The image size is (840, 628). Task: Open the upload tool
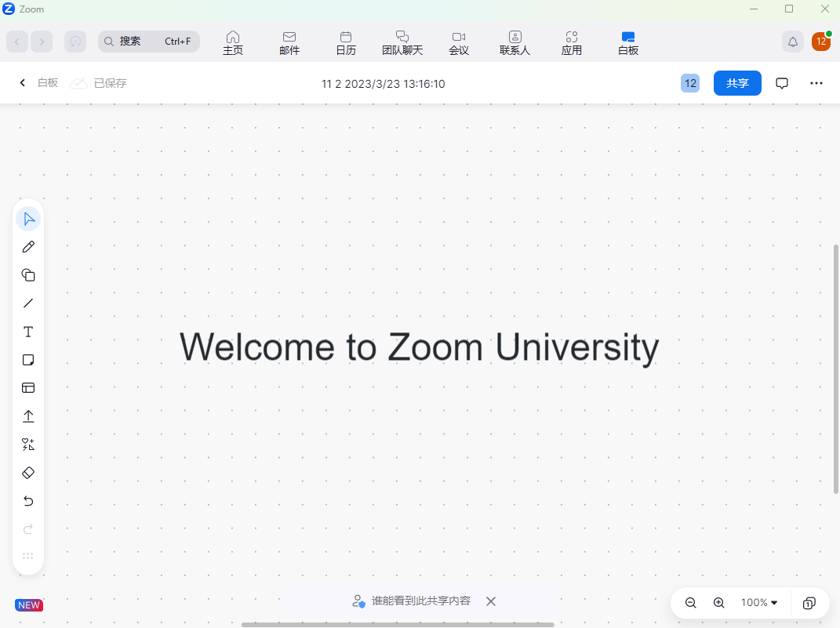click(x=28, y=416)
